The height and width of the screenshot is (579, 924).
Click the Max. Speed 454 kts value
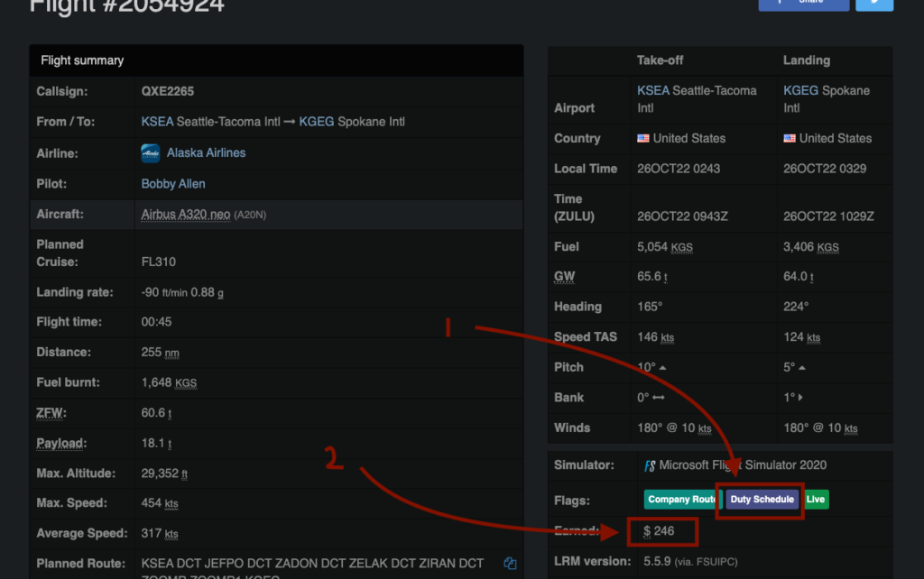click(x=159, y=503)
